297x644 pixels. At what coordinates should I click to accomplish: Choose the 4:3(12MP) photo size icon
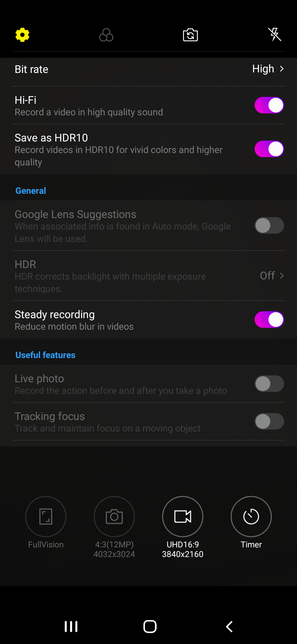point(114,517)
